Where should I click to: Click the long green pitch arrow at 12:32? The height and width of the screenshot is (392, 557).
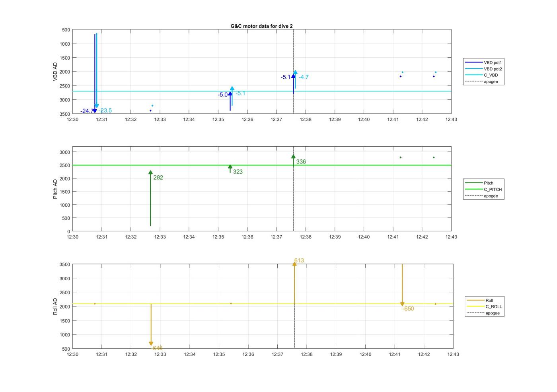(x=150, y=198)
